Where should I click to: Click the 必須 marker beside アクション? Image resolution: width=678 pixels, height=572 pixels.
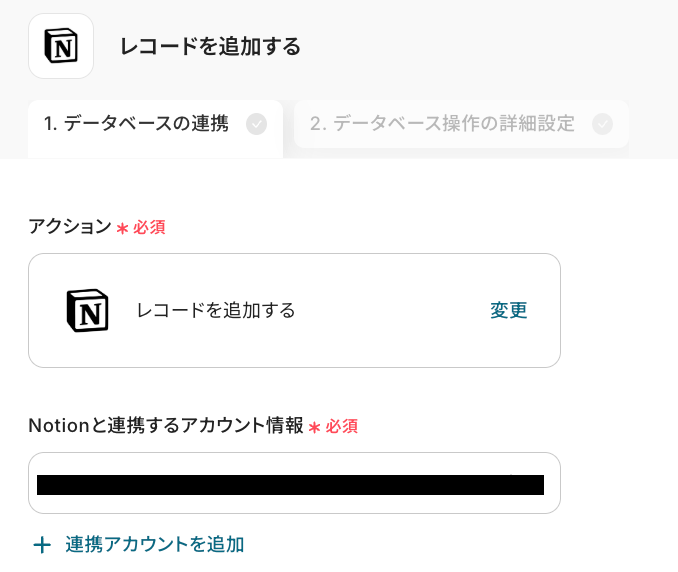tap(149, 228)
